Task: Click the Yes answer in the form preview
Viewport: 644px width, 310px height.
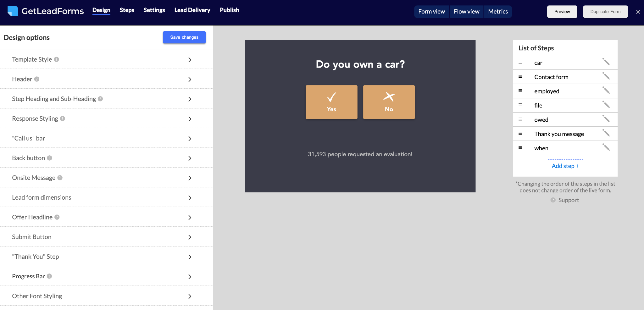Action: (x=331, y=102)
